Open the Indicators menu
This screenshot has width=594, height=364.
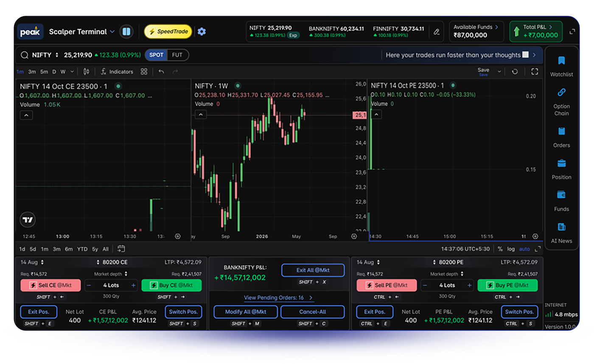tap(117, 72)
